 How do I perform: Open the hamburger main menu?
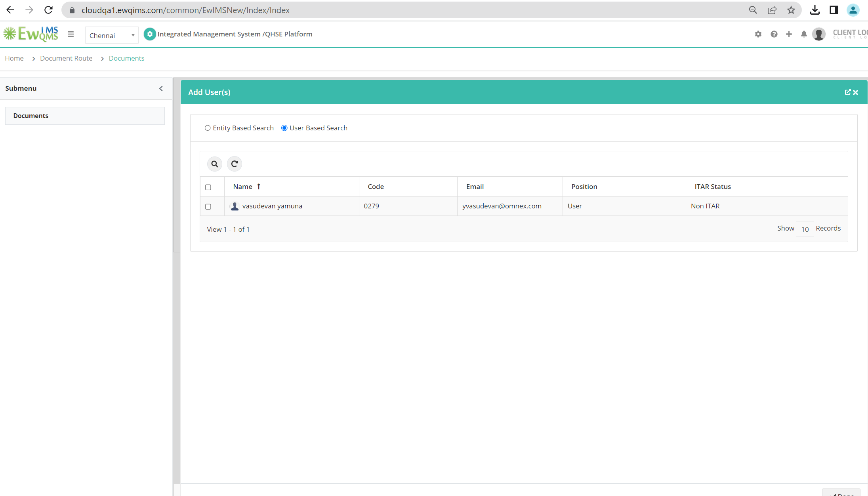click(x=71, y=34)
